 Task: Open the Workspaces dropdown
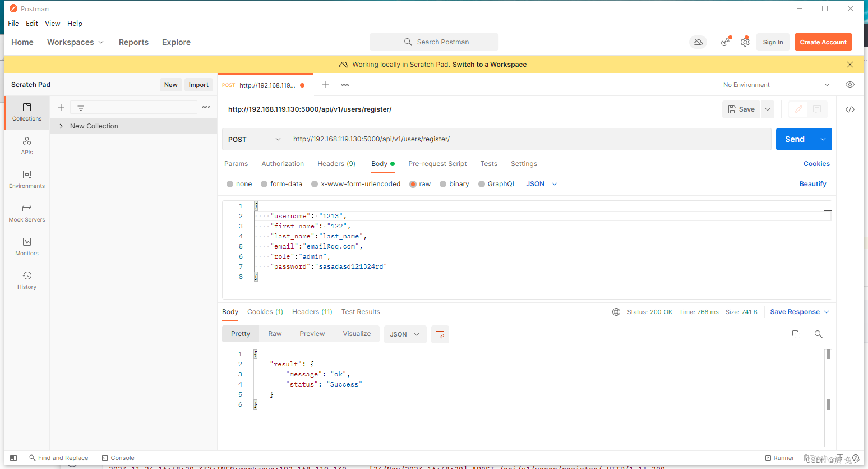(75, 42)
